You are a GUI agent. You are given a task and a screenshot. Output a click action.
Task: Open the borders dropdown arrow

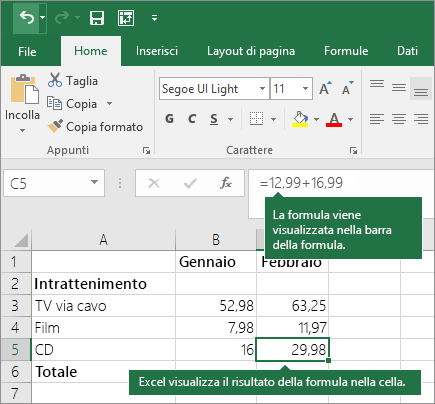pos(273,119)
